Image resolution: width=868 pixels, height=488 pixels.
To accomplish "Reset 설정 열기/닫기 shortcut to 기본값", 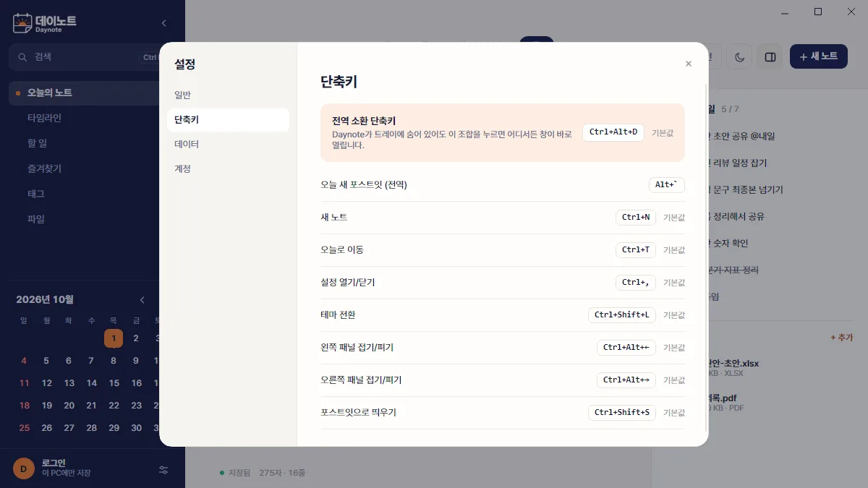I will pos(674,283).
